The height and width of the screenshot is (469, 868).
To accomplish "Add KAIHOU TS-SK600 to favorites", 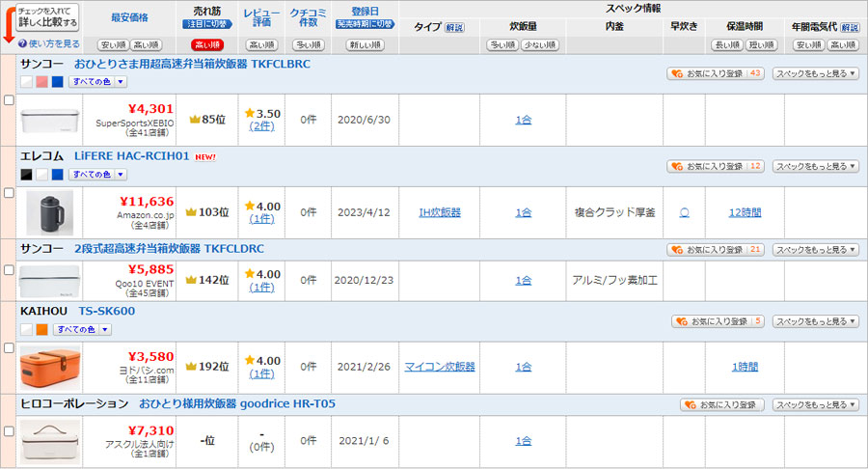I will [718, 321].
